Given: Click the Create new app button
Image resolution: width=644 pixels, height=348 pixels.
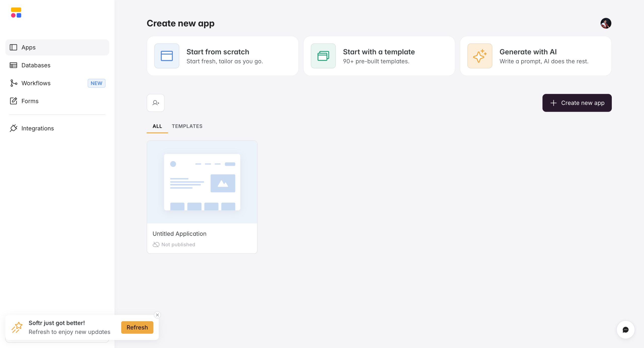Looking at the screenshot, I should click(x=577, y=103).
